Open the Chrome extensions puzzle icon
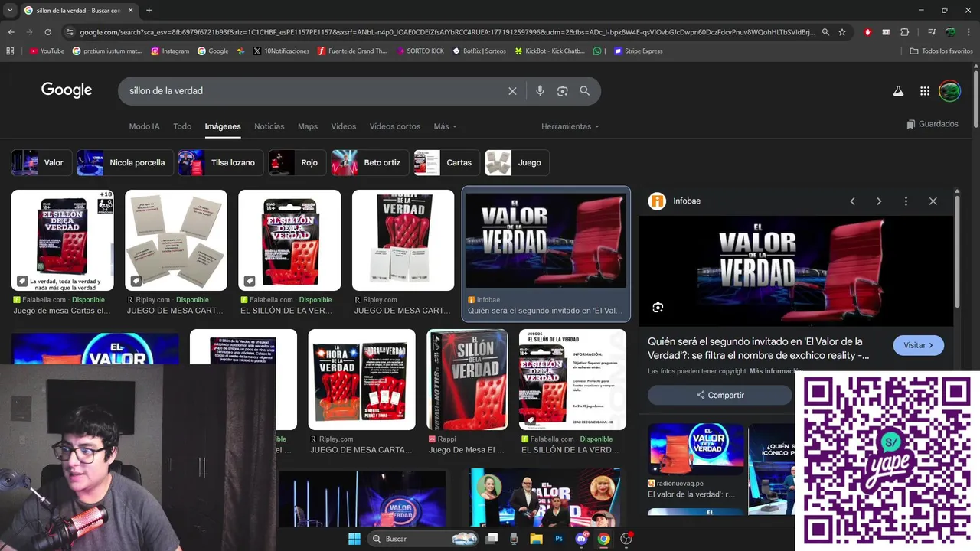Screen dimensions: 980x551 coord(905,32)
